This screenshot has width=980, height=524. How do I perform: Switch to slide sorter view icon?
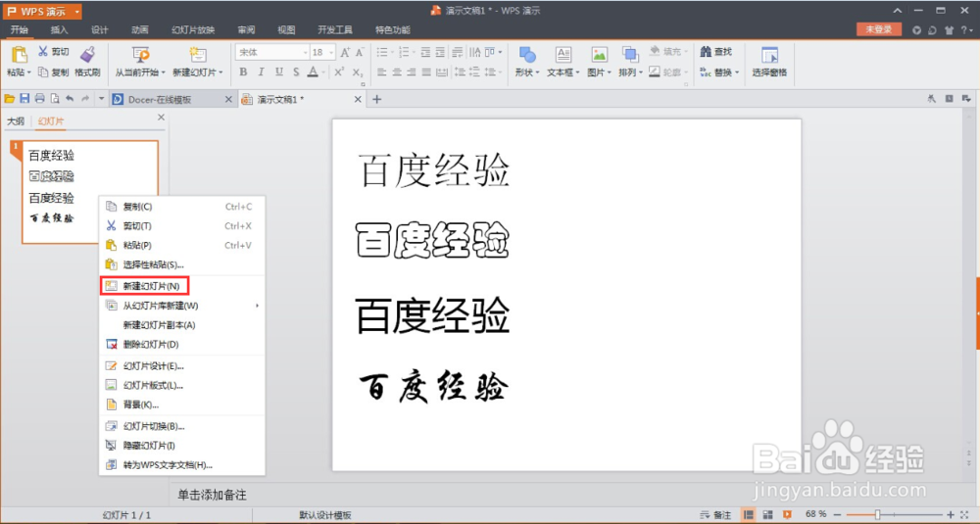pos(767,514)
